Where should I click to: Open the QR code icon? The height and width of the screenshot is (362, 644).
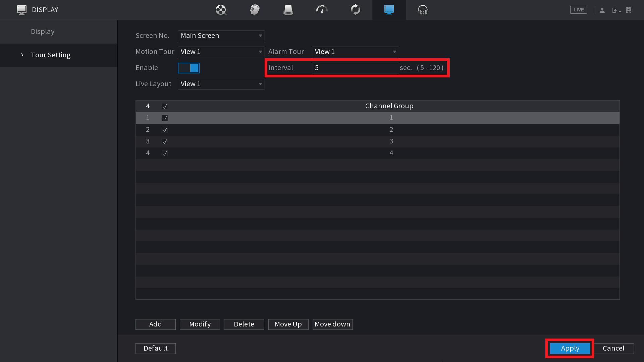coord(629,10)
